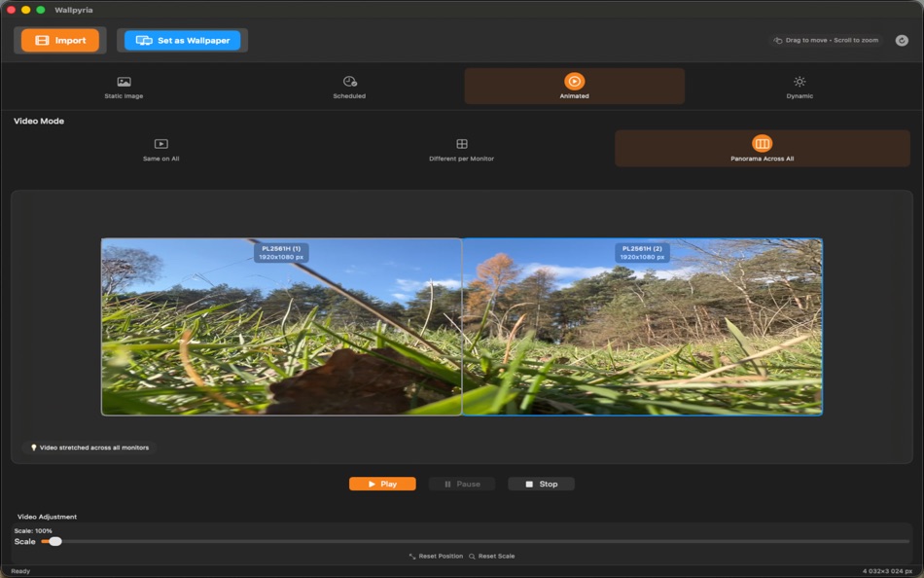The image size is (924, 578).
Task: Click the hand icon beside Drag to move
Action: [778, 40]
